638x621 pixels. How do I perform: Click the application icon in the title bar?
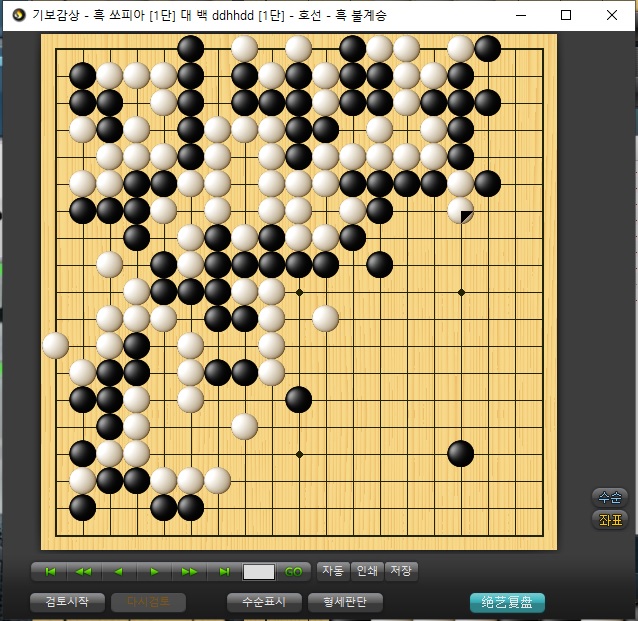[18, 15]
